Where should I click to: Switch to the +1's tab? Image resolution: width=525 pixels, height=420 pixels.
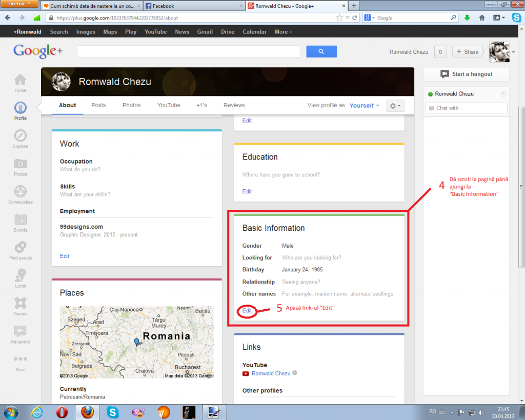(201, 105)
